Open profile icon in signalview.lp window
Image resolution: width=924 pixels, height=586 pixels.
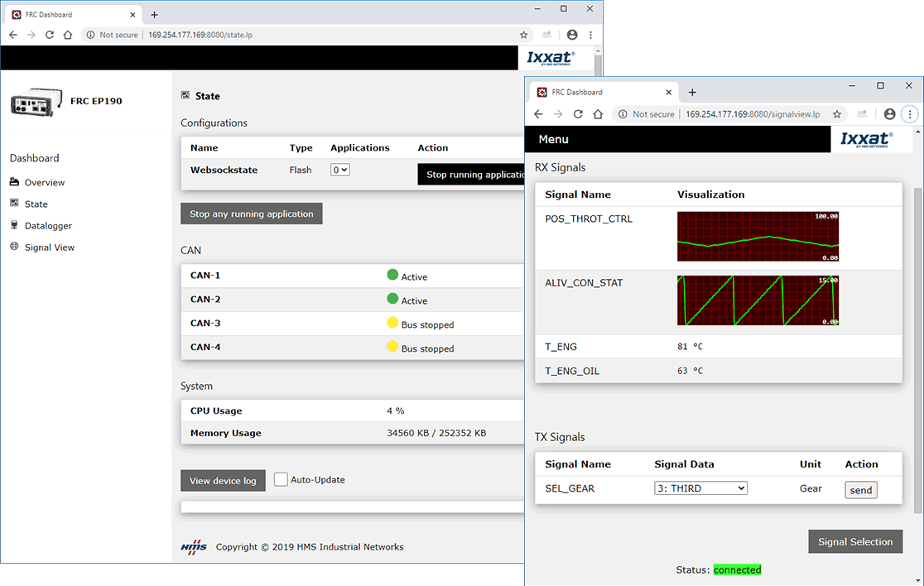pos(890,114)
